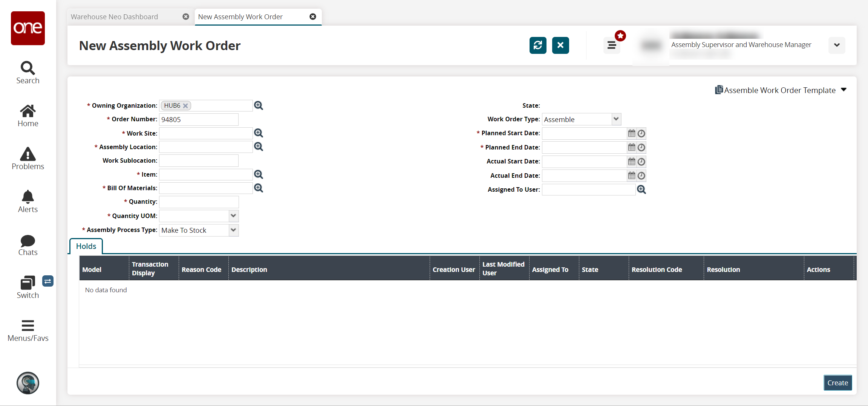Expand the Quantity UOM dropdown
This screenshot has width=868, height=406.
tap(233, 216)
